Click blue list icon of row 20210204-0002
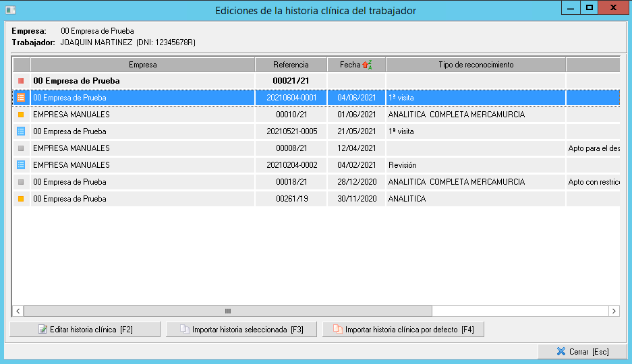 (21, 165)
